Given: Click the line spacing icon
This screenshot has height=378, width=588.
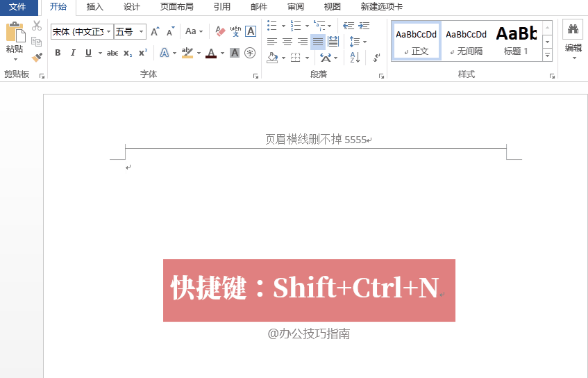Looking at the screenshot, I should 354,41.
